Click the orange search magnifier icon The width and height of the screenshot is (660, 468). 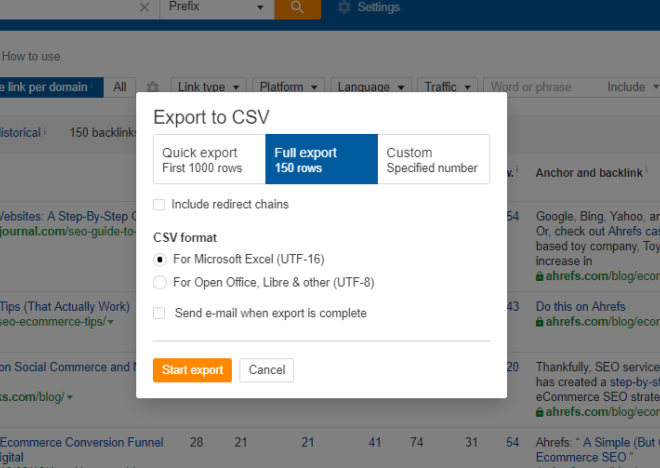(x=297, y=8)
